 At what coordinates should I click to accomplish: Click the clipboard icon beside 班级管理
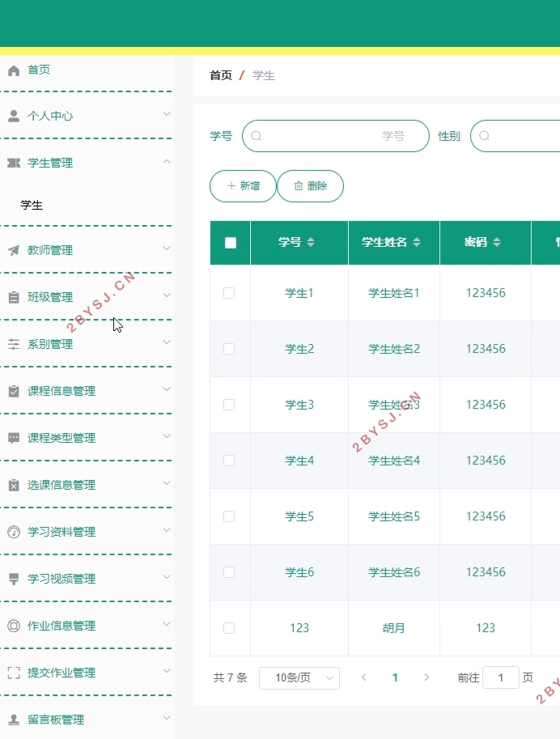[14, 297]
